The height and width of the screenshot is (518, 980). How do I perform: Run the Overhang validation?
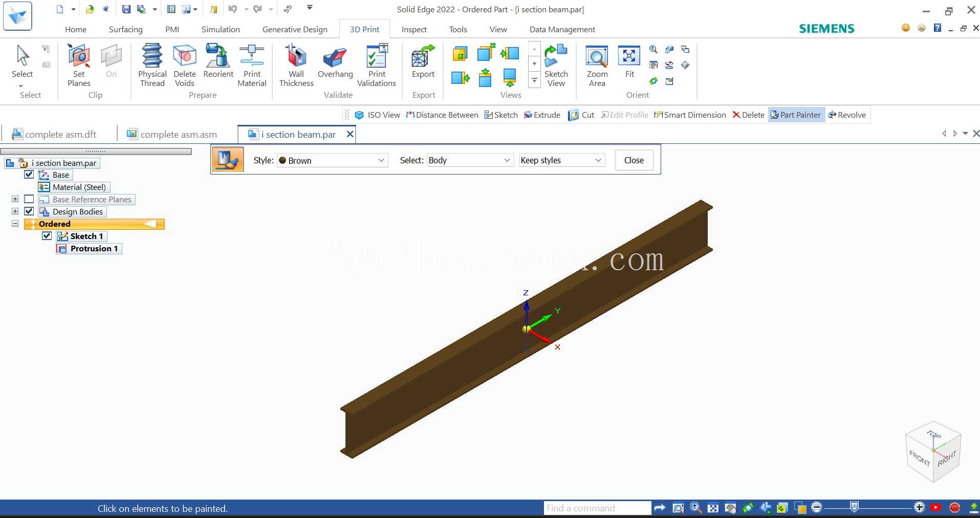(x=335, y=61)
